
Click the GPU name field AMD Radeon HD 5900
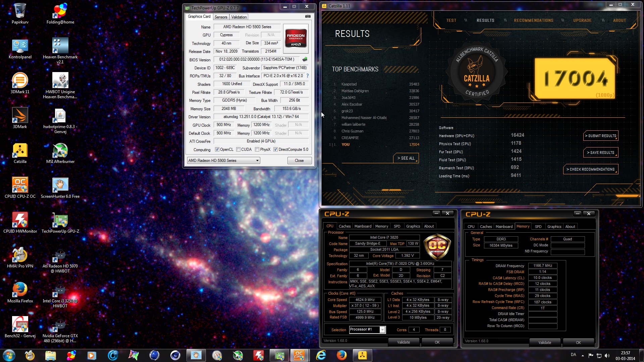coord(247,27)
